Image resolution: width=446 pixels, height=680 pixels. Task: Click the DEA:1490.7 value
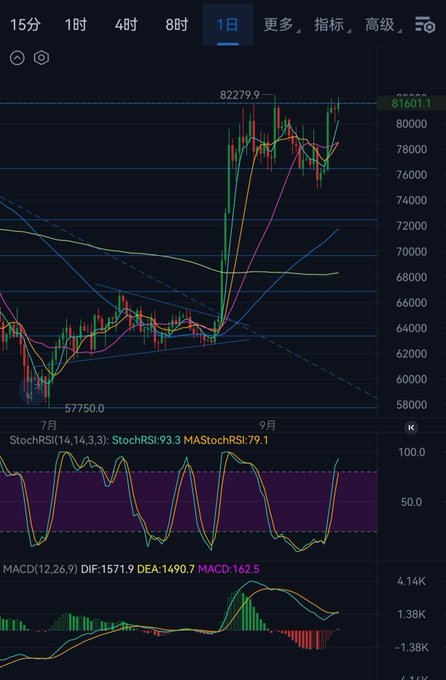166,569
